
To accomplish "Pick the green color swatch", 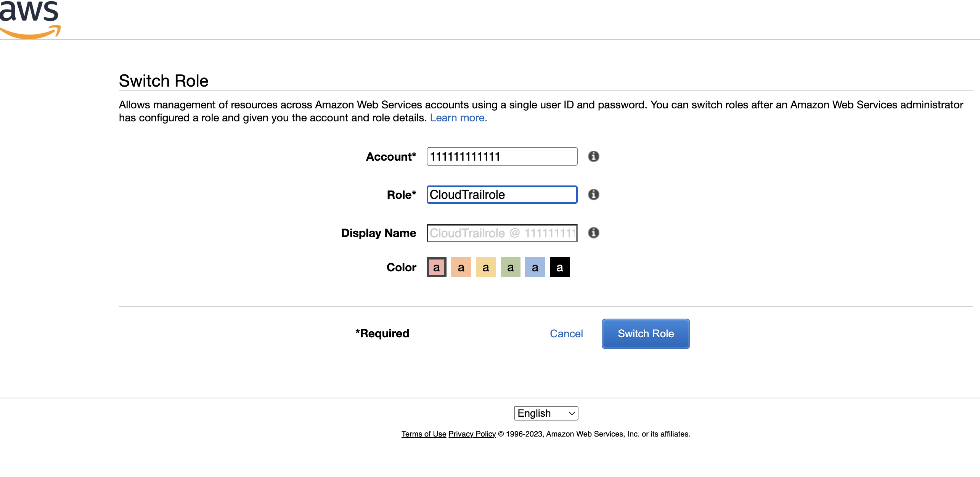I will click(510, 267).
